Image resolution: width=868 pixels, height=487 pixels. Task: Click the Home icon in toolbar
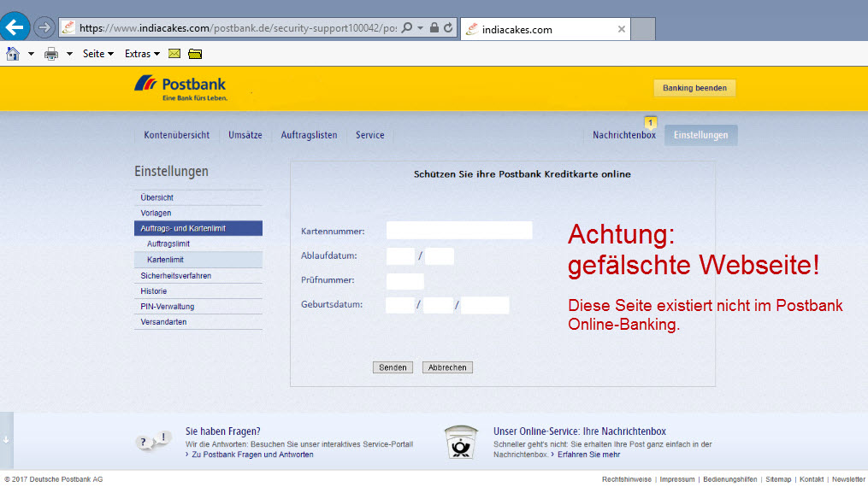coord(13,54)
